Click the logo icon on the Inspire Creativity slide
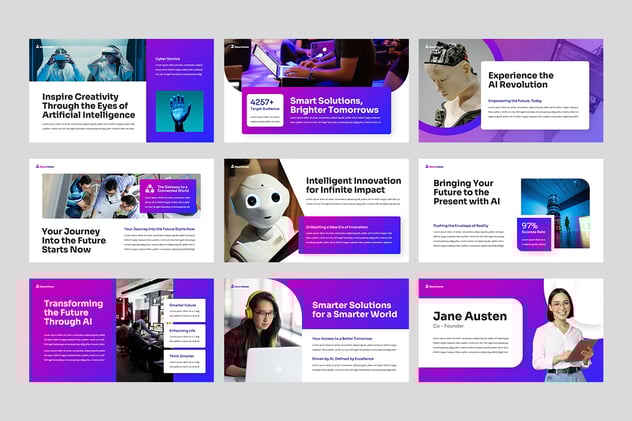This screenshot has height=421, width=632. pyautogui.click(x=37, y=46)
